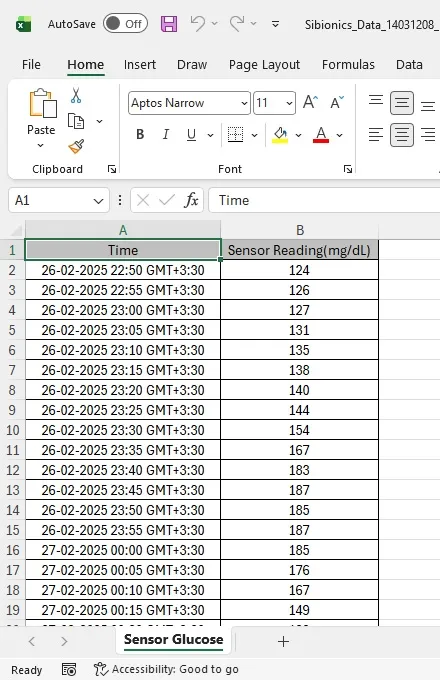Activate Format Painter brush

[76, 147]
